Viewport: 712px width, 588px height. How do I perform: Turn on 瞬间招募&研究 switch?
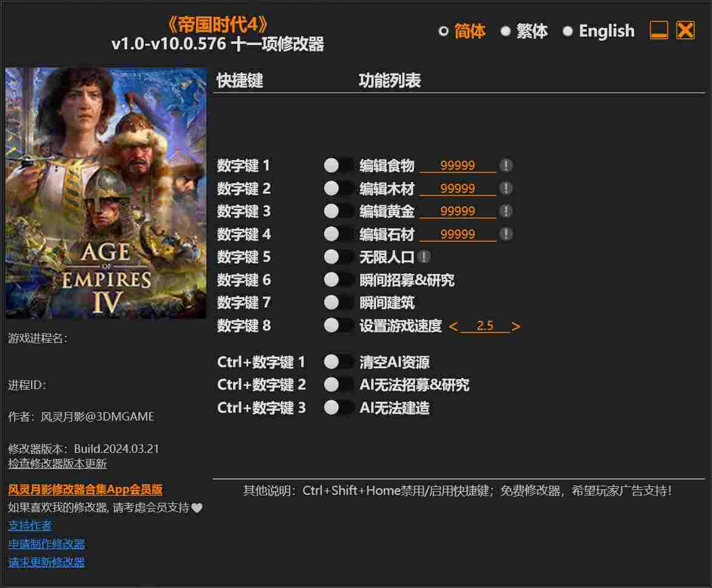338,280
